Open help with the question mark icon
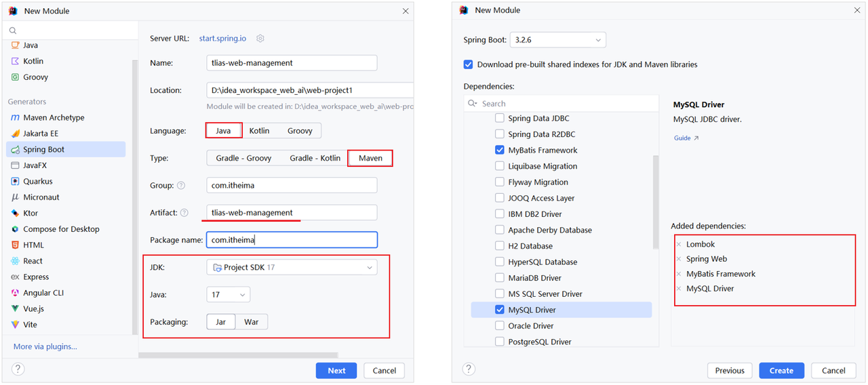The image size is (868, 385). point(18,369)
